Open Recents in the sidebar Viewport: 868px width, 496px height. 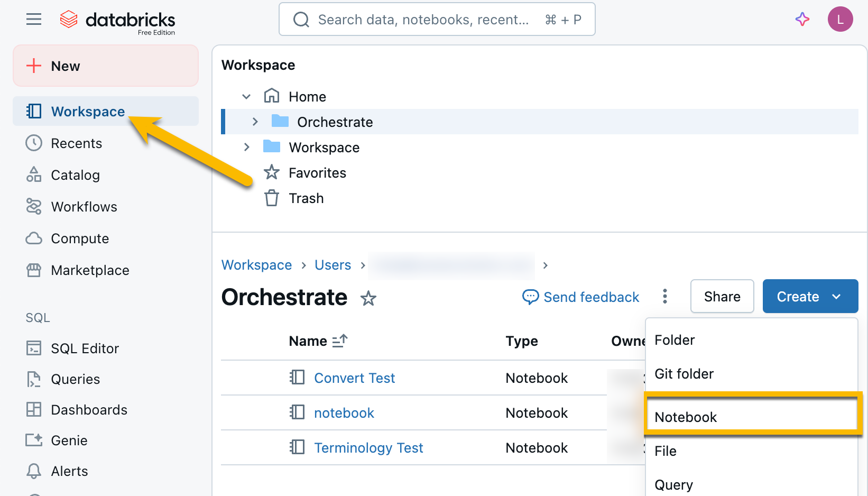106,143
